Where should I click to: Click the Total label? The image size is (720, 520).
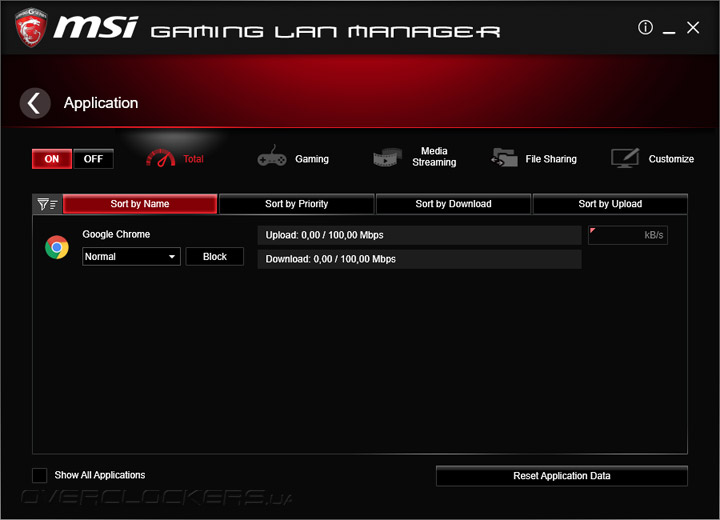coord(193,159)
